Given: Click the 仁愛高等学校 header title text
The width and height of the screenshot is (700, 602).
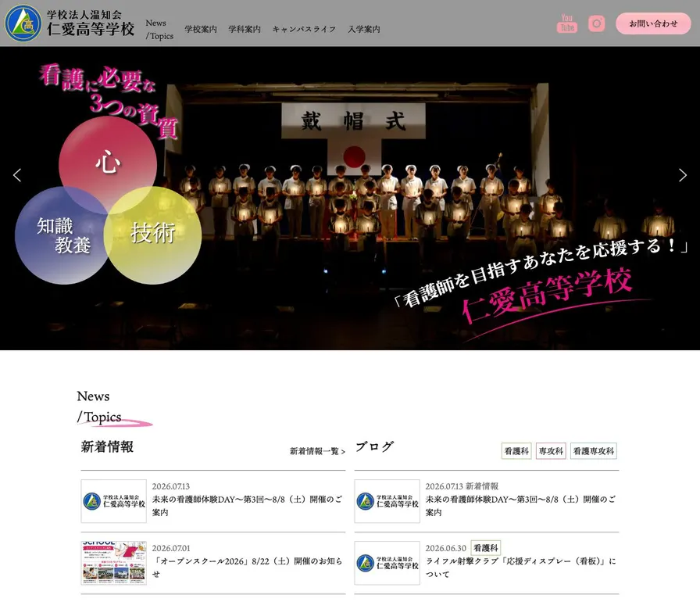Looking at the screenshot, I should (91, 30).
